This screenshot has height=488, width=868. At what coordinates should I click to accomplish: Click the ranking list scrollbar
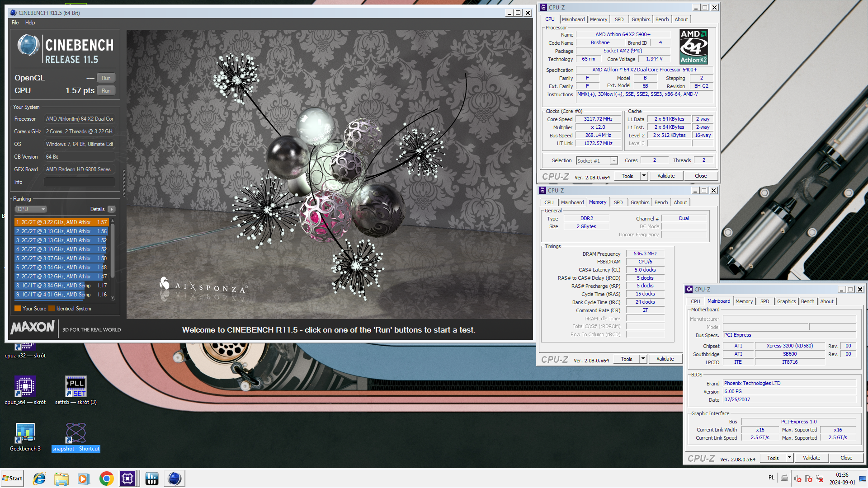point(113,251)
